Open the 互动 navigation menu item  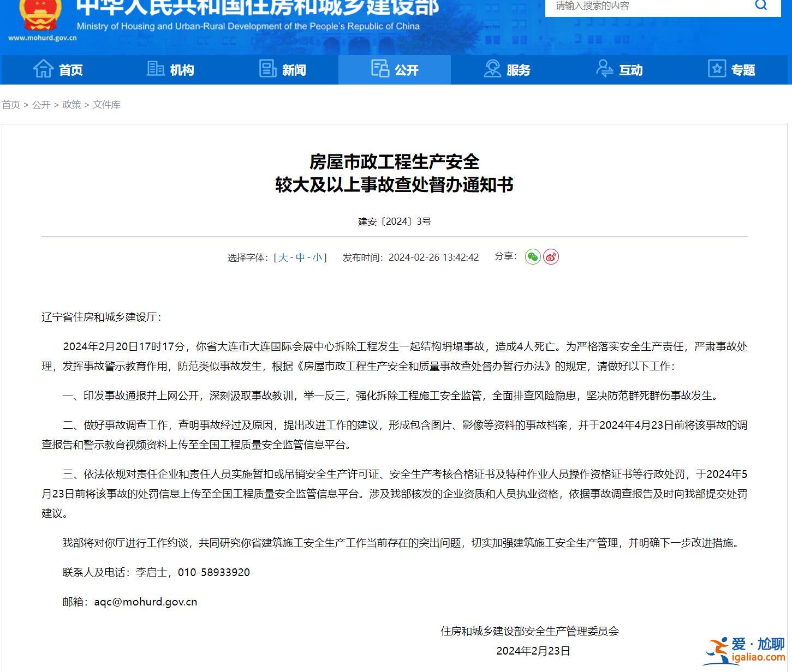(619, 70)
